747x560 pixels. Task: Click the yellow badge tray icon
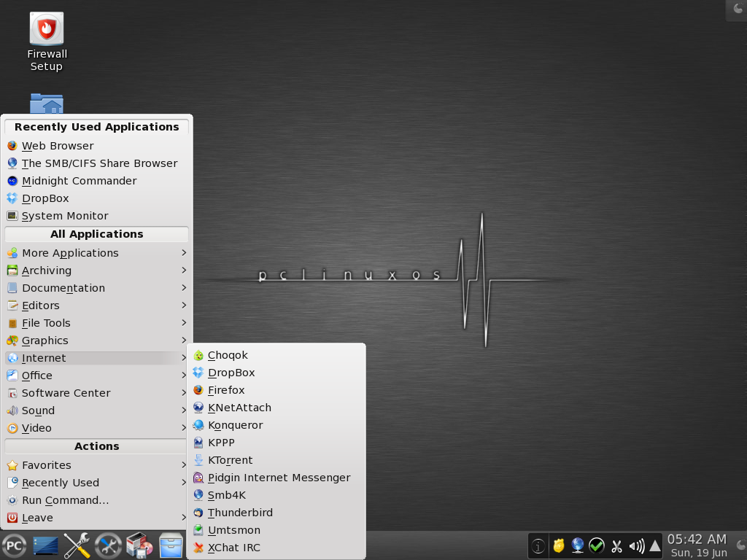click(558, 545)
